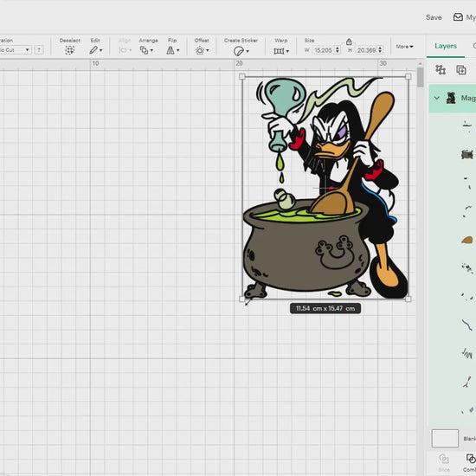Image resolution: width=476 pixels, height=476 pixels.
Task: Open the Flip dropdown arrow
Action: tap(178, 50)
